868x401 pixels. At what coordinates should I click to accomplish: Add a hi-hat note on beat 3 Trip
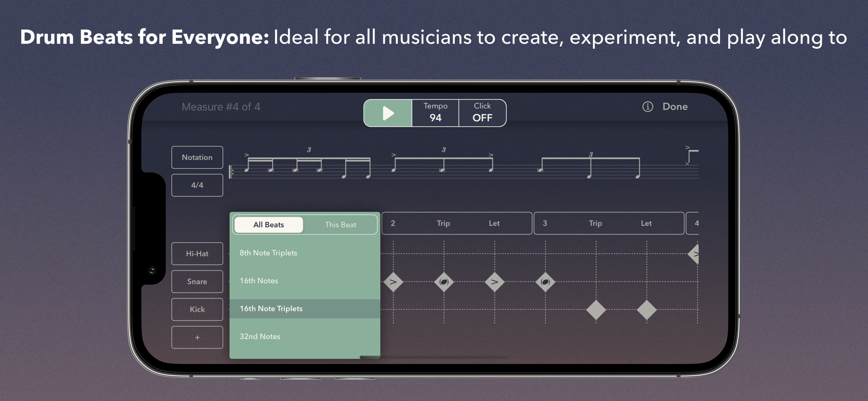click(x=596, y=254)
